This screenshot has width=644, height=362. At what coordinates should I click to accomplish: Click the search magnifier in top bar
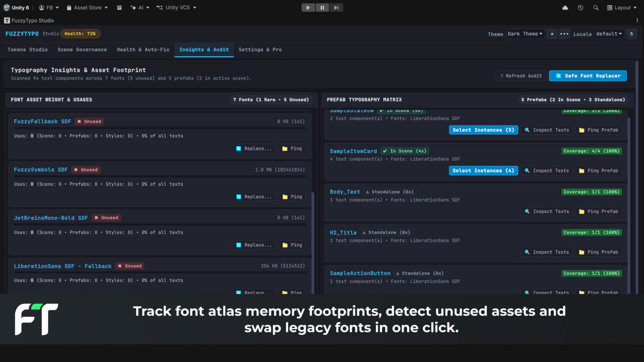click(x=596, y=8)
